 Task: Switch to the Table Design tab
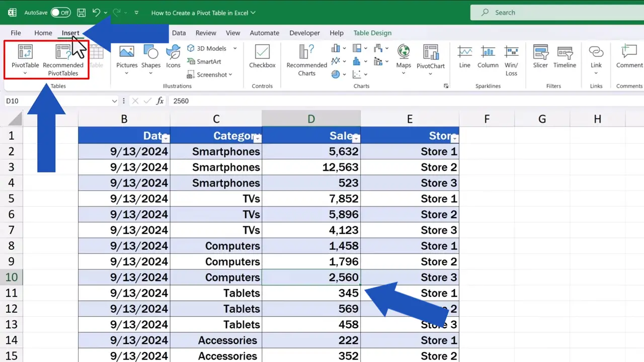372,33
